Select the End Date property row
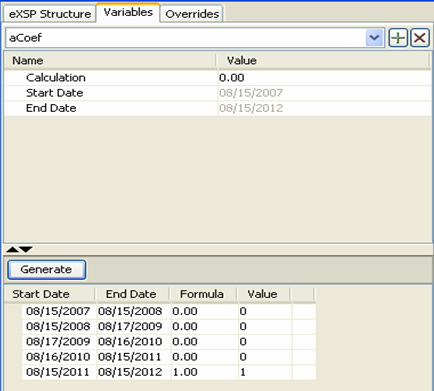 tap(217, 108)
